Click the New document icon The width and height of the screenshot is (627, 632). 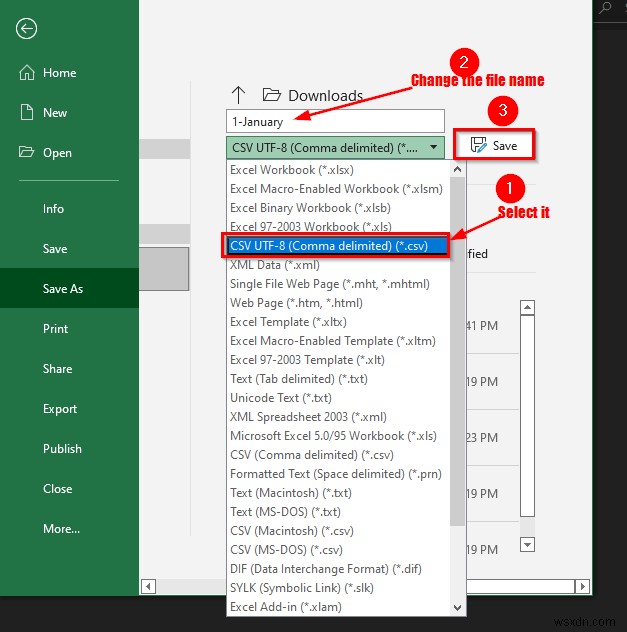click(x=27, y=112)
